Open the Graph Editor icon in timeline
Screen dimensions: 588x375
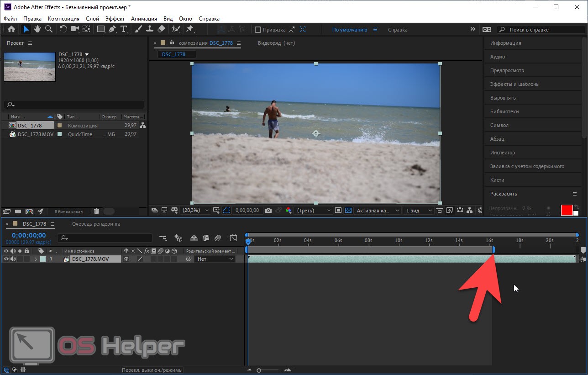coord(233,238)
